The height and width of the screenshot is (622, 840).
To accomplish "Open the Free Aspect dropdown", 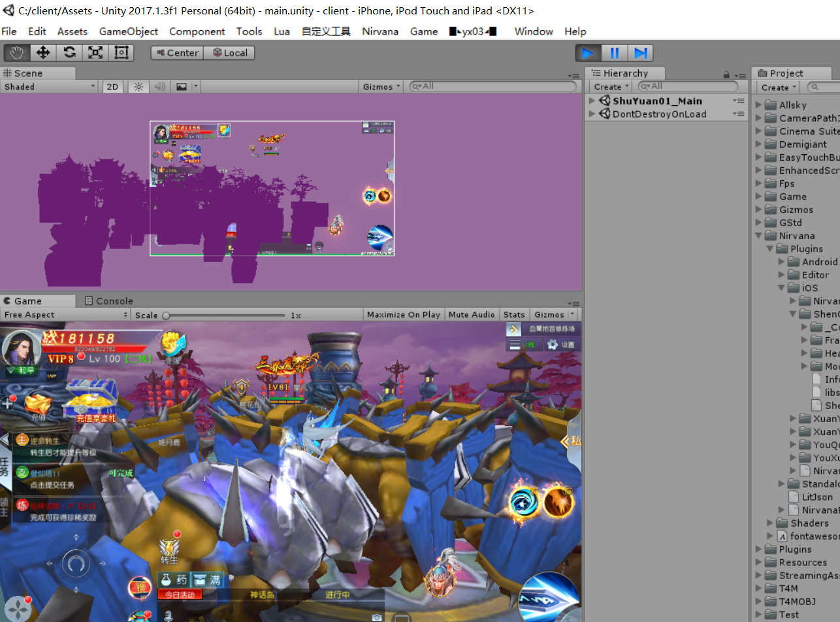I will [x=65, y=315].
